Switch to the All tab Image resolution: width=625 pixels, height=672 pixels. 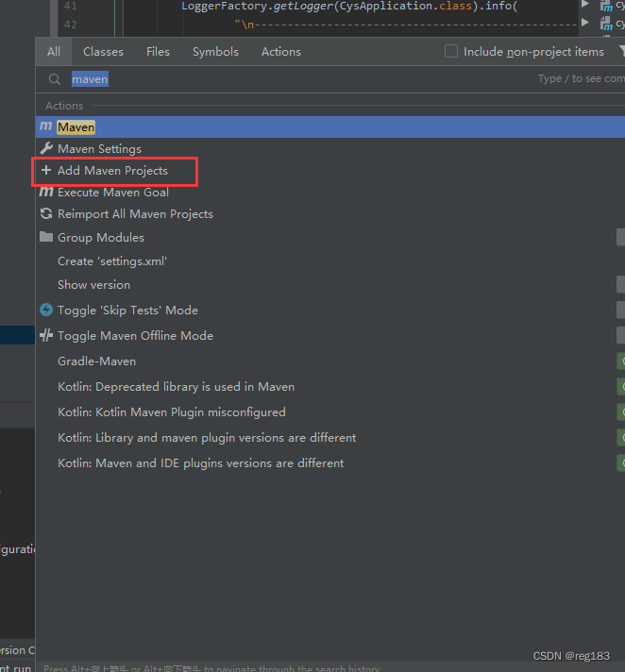54,52
